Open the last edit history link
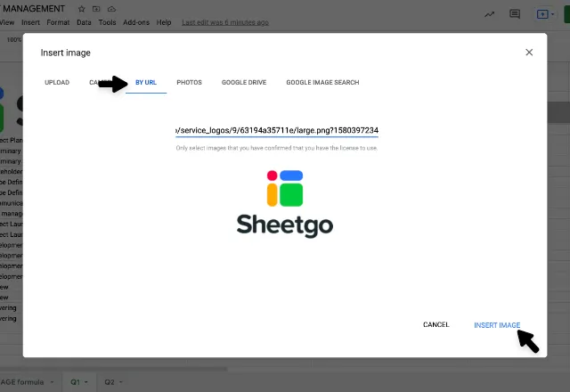Image resolution: width=570 pixels, height=392 pixels. click(225, 22)
